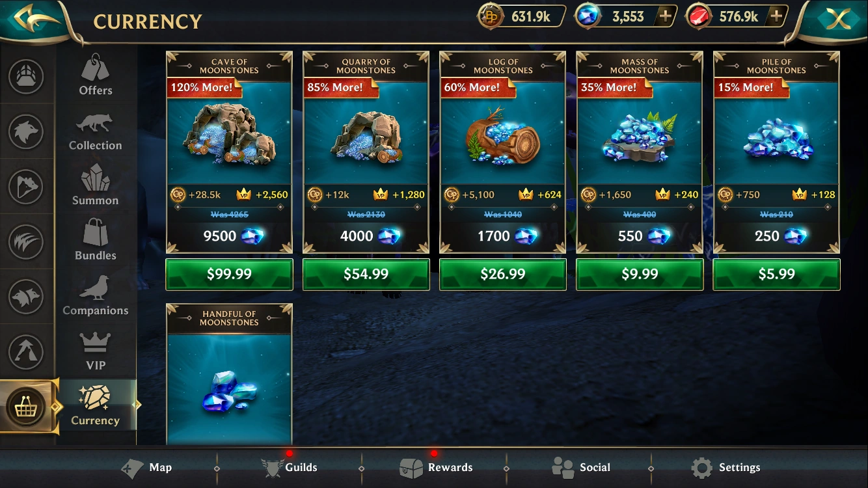Open the claw marks sidebar icon
The image size is (868, 488).
click(x=26, y=242)
